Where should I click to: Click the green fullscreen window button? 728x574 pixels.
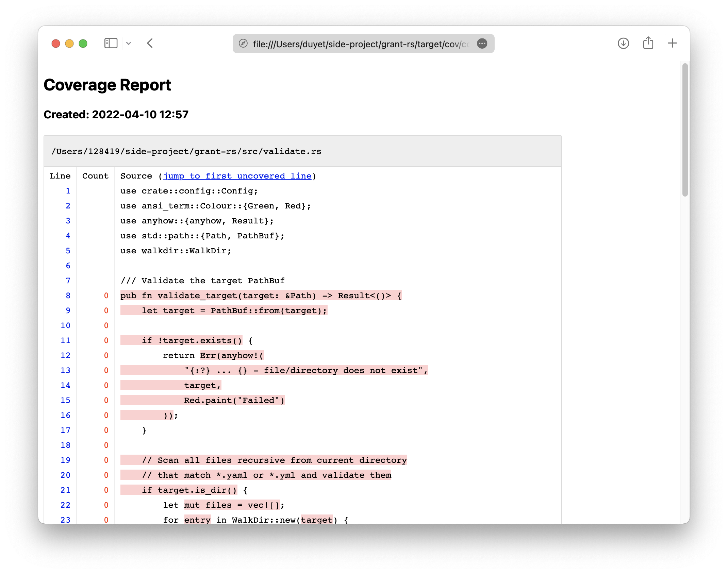(83, 44)
